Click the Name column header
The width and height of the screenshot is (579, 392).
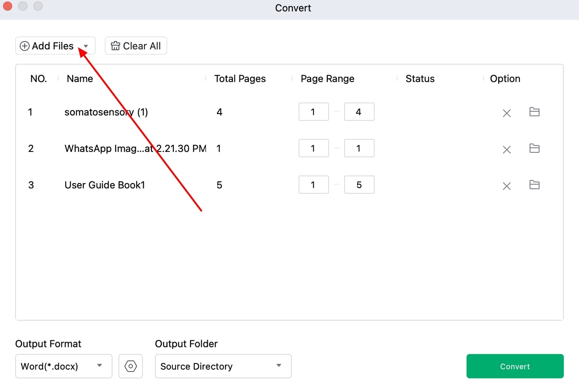[x=80, y=79]
